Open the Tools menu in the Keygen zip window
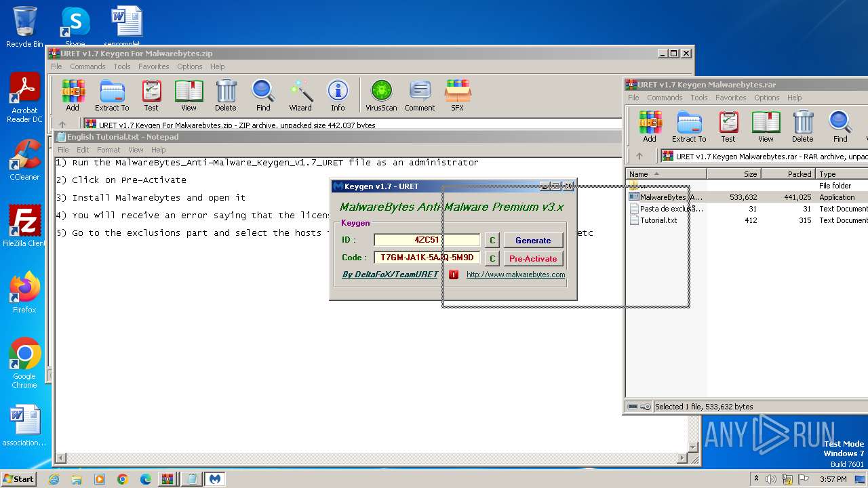Screen dimensions: 868x488 tap(122, 66)
